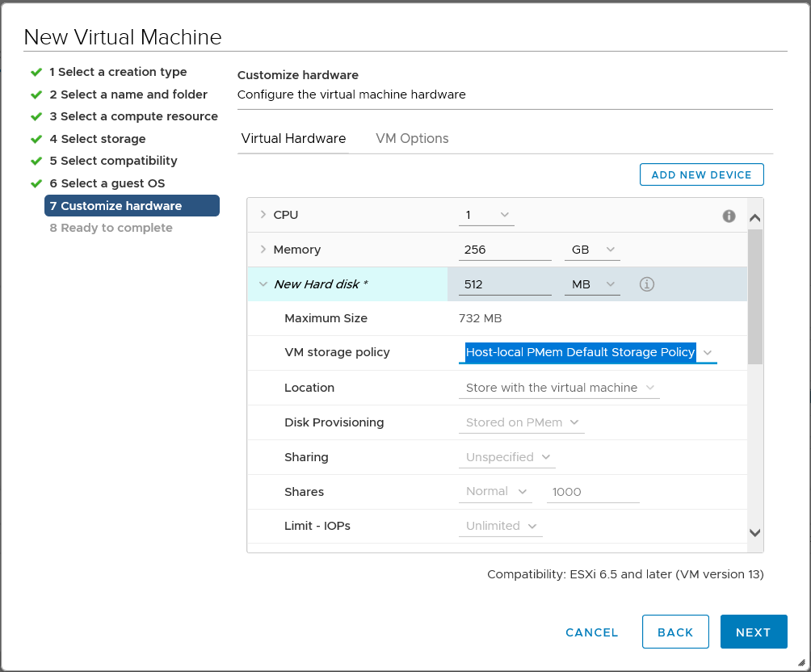Click the New Hard disk label

pyautogui.click(x=321, y=284)
